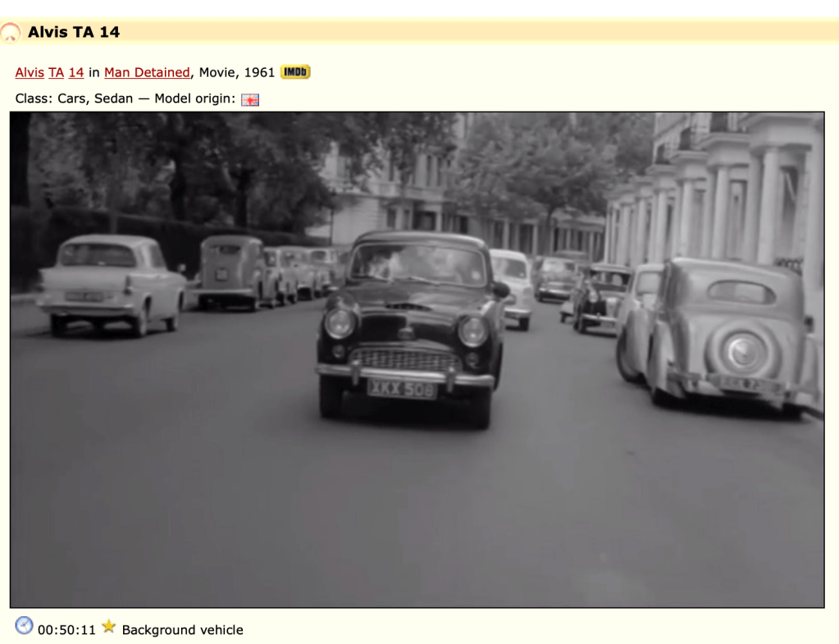Image resolution: width=839 pixels, height=644 pixels.
Task: Open the IMDb badge icon
Action: pos(295,72)
